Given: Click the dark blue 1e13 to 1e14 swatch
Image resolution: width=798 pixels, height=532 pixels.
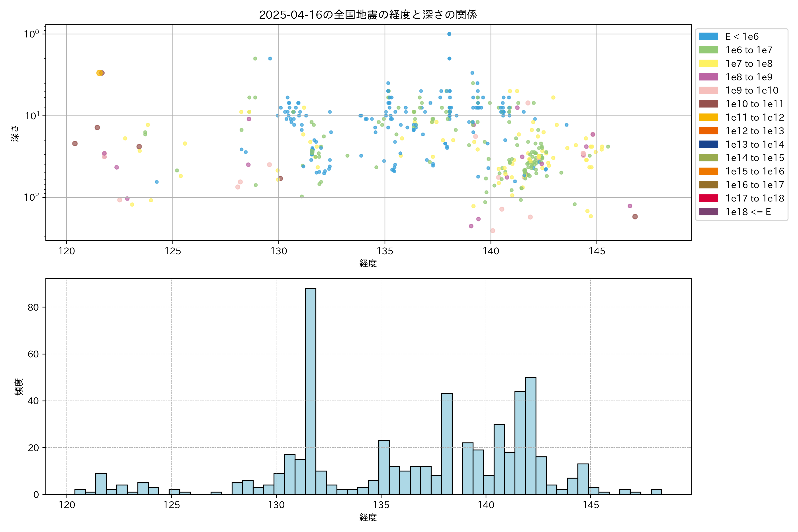Looking at the screenshot, I should coord(708,144).
